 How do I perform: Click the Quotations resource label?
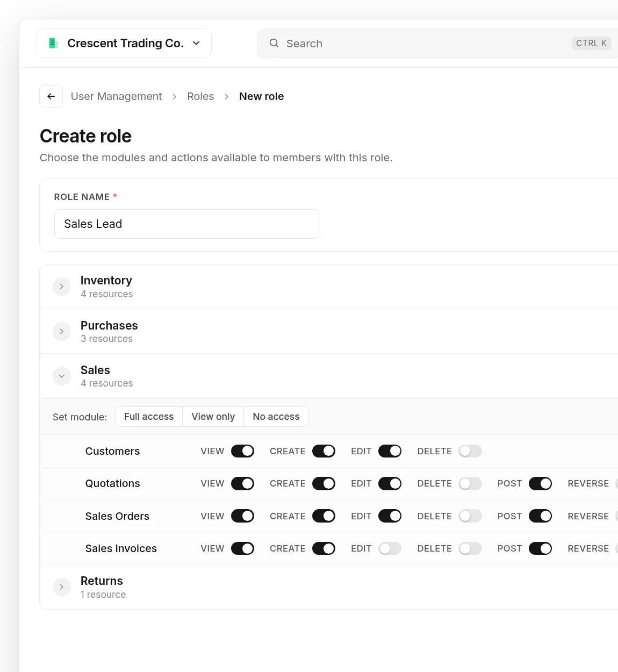pos(112,484)
